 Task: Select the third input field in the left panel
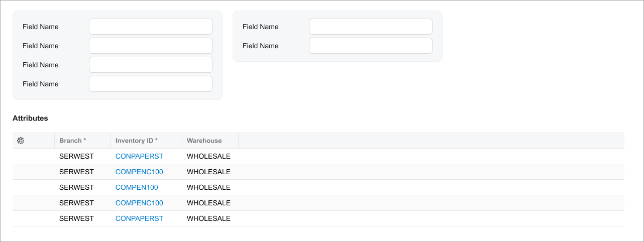pyautogui.click(x=151, y=65)
